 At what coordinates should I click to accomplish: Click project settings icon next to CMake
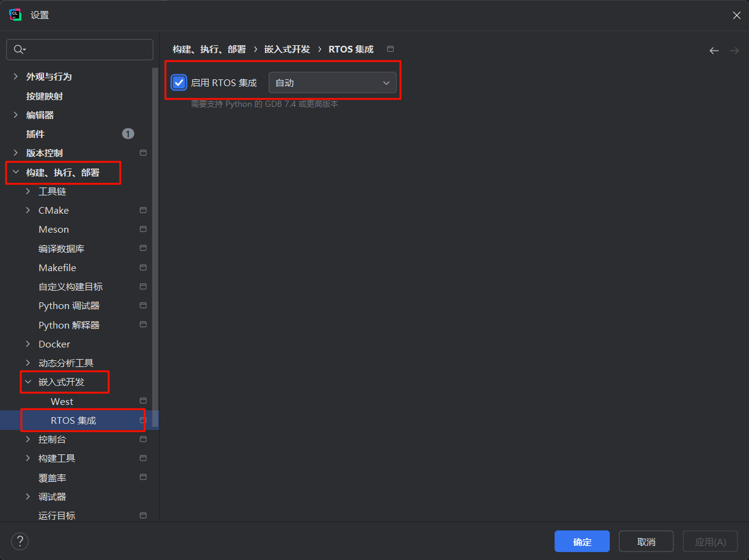coord(143,210)
